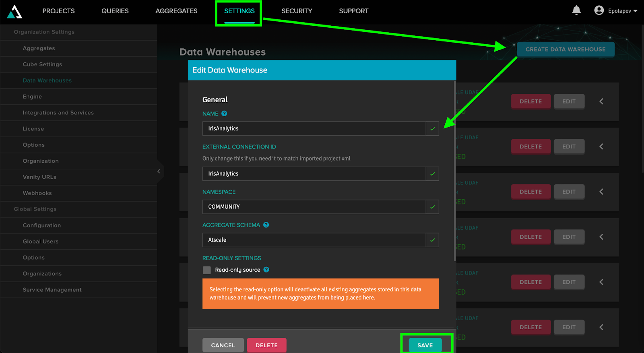Click EDIT on the last warehouse row
Image resolution: width=644 pixels, height=353 pixels.
[569, 327]
